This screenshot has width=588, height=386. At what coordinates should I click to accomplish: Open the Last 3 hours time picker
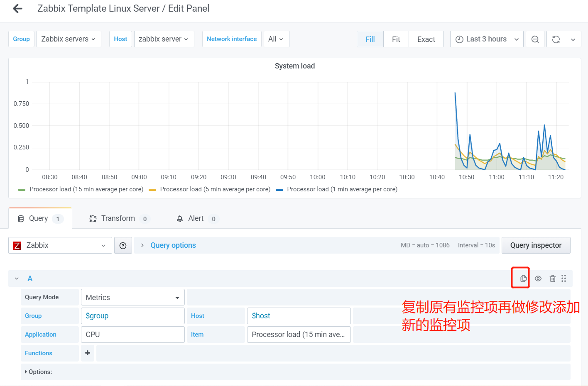tap(487, 39)
